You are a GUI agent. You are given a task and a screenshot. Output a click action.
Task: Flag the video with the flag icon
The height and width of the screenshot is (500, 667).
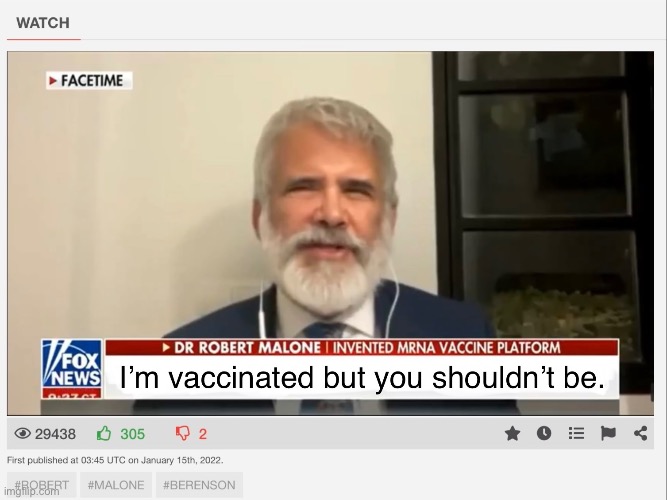(x=608, y=434)
